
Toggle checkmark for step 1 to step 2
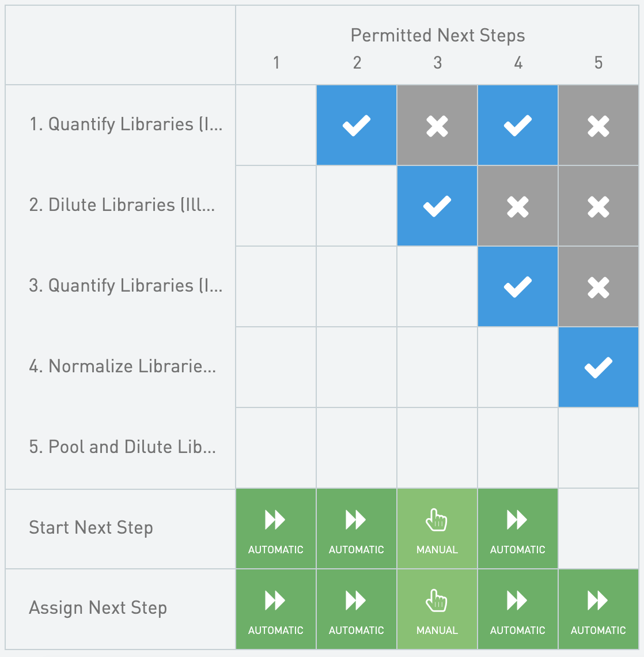[x=357, y=126]
